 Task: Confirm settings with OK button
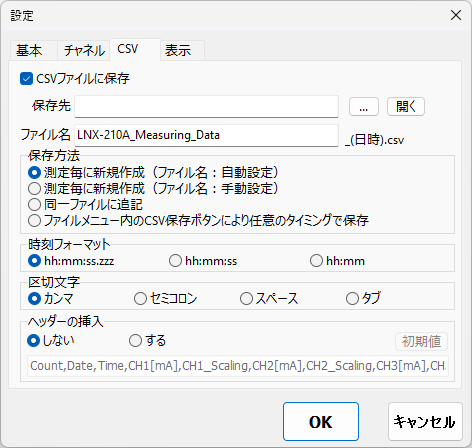click(321, 422)
